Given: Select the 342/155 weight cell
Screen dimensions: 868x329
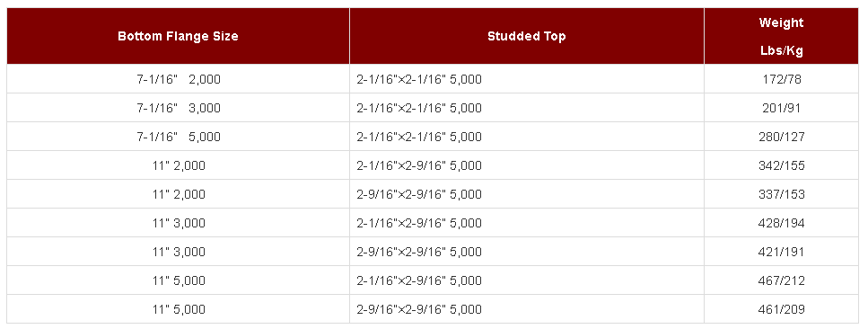Looking at the screenshot, I should (x=781, y=165).
